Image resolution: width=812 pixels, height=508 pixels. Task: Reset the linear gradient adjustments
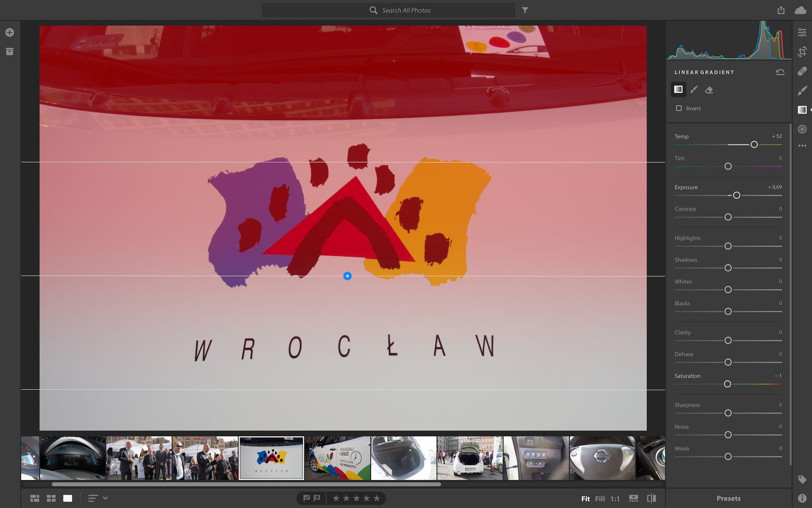coord(780,72)
